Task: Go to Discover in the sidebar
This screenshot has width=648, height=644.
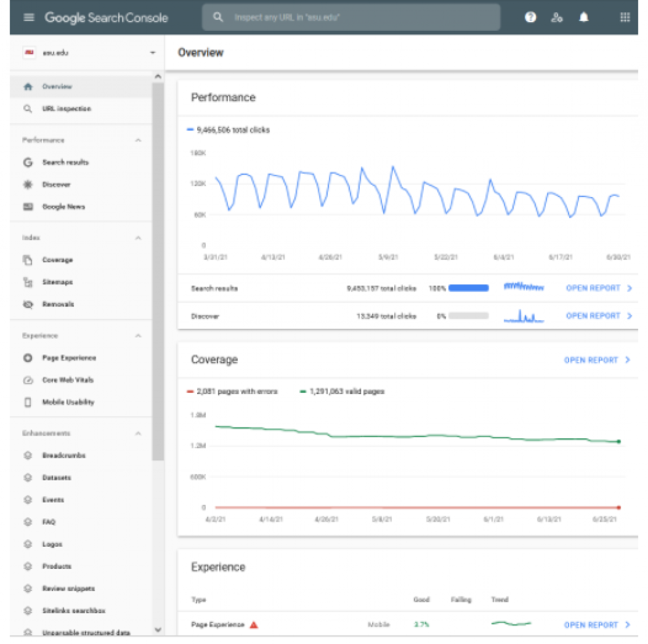Action: 81,185
